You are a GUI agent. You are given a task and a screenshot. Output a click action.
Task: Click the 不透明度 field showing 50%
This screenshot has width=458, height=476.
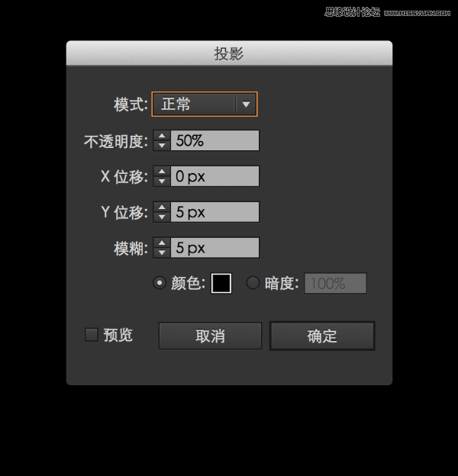pos(214,140)
